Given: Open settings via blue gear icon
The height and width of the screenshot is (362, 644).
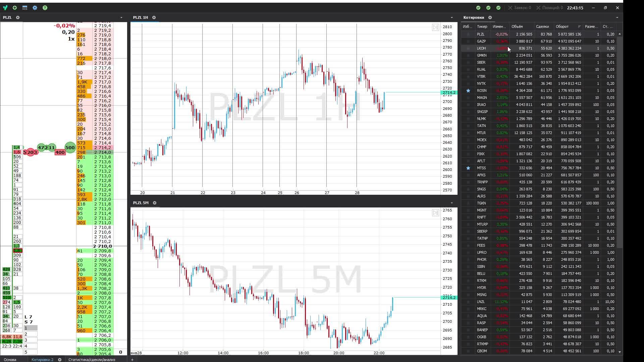Looking at the screenshot, I should pyautogui.click(x=35, y=8).
